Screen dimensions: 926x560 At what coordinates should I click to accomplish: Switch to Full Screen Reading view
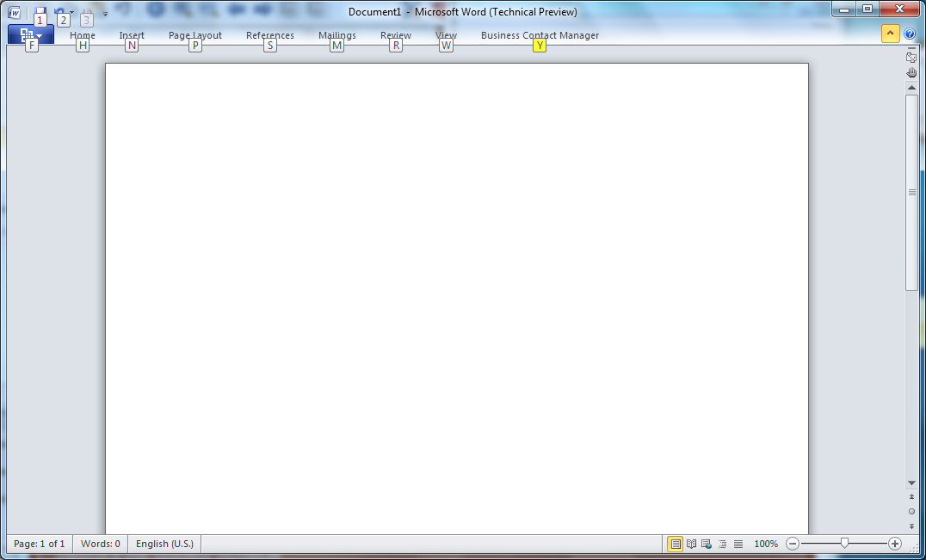pyautogui.click(x=690, y=544)
